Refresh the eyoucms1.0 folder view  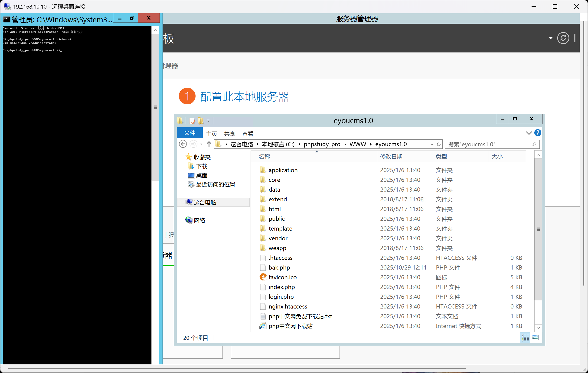pyautogui.click(x=439, y=144)
